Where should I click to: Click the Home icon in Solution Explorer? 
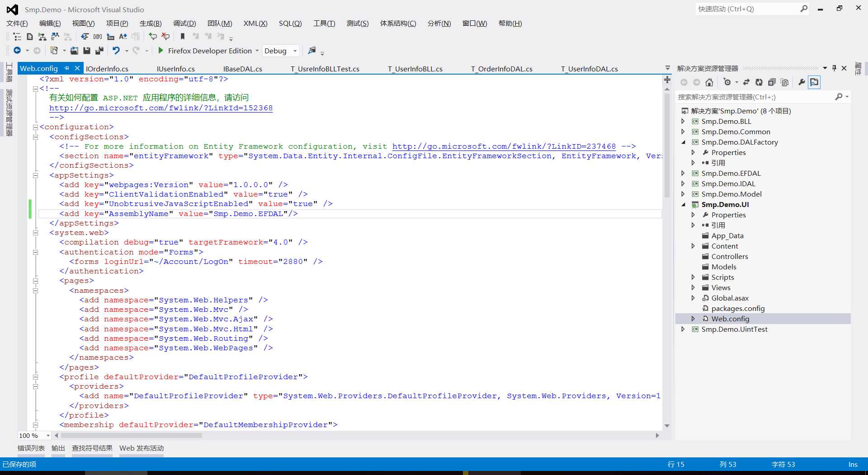tap(709, 82)
